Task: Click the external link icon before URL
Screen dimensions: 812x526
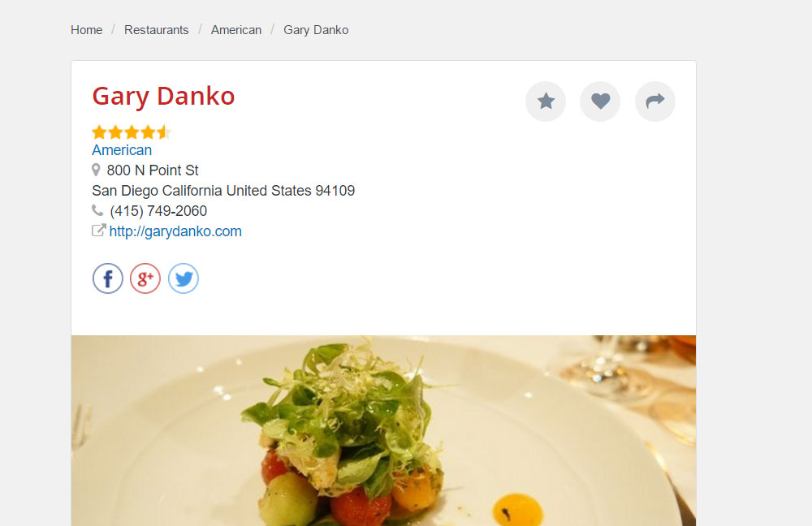Action: coord(98,231)
